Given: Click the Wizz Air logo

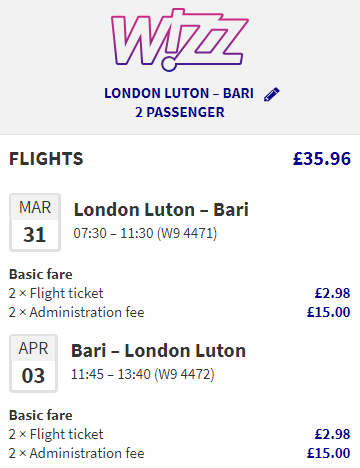Looking at the screenshot, I should (x=180, y=40).
